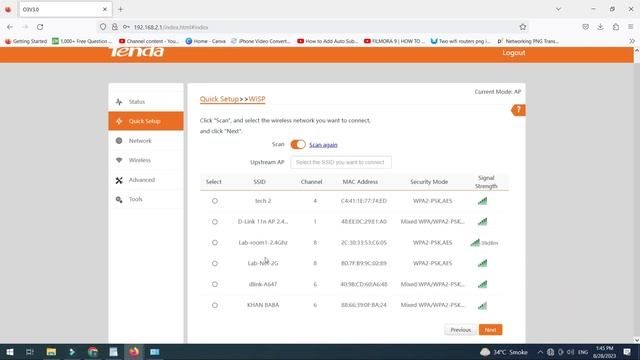The image size is (640, 360).
Task: Open the Firefox extensions icon
Action: 616,27
